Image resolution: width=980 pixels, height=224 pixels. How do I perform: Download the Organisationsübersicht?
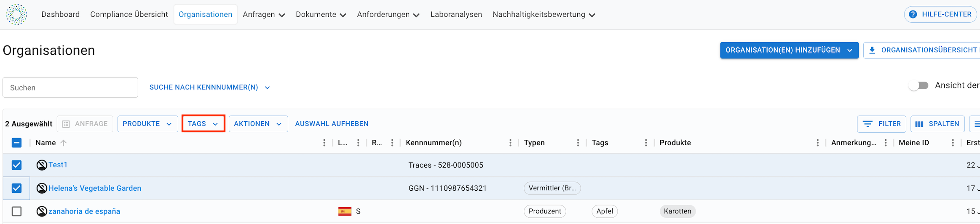click(x=922, y=50)
